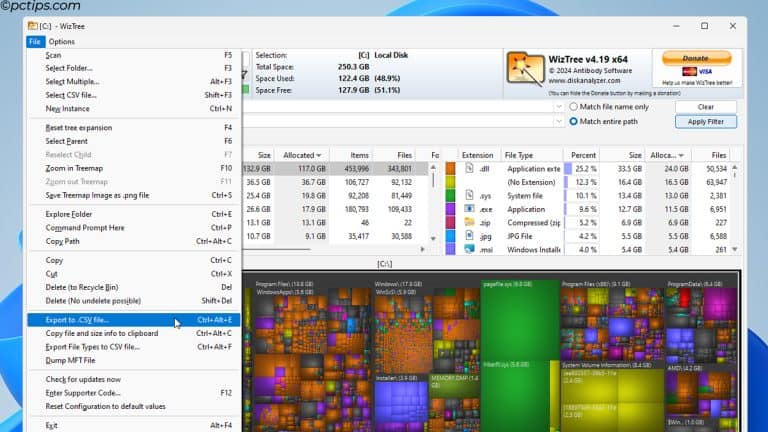Sort file types by Alloca... column
Viewport: 768px width, 432px height.
[x=667, y=155]
